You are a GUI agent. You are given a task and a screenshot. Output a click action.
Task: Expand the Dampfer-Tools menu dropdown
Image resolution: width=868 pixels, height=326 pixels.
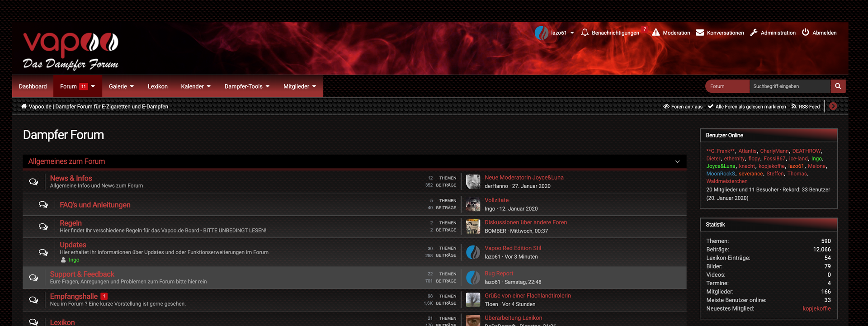click(247, 86)
